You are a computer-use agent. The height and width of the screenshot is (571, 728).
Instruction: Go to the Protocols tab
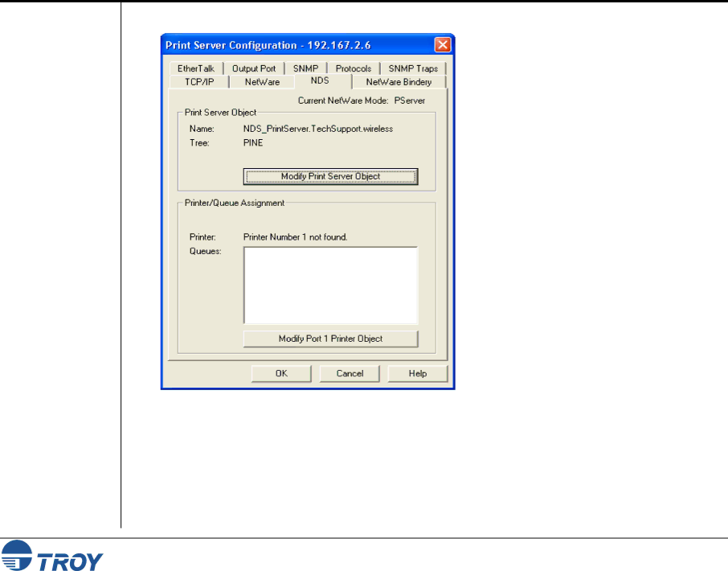354,69
